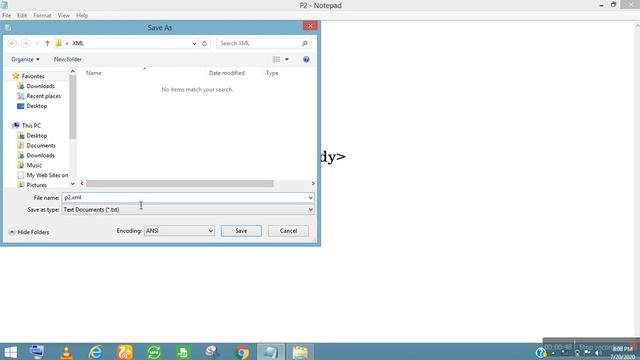Click the file list scroll left arrow

(82, 184)
